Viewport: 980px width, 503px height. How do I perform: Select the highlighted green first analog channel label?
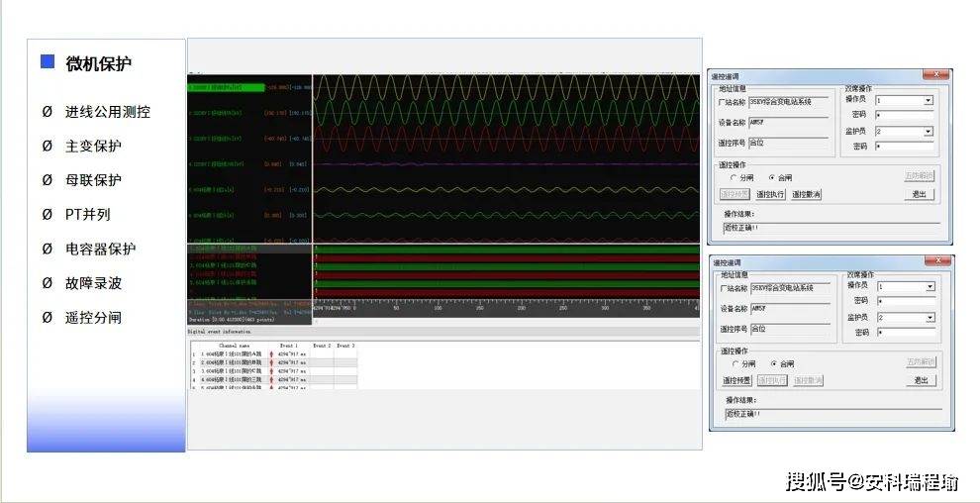(x=227, y=87)
